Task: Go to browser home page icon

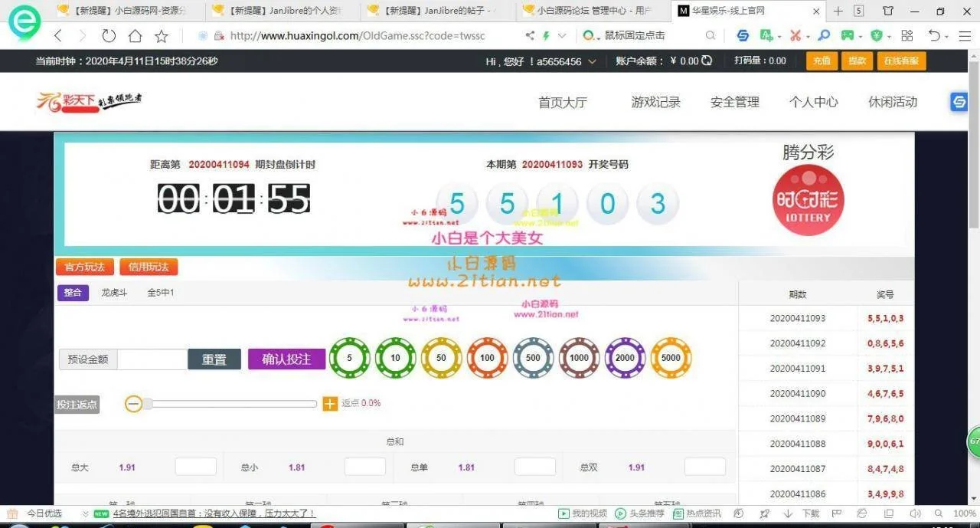Action: tap(135, 36)
